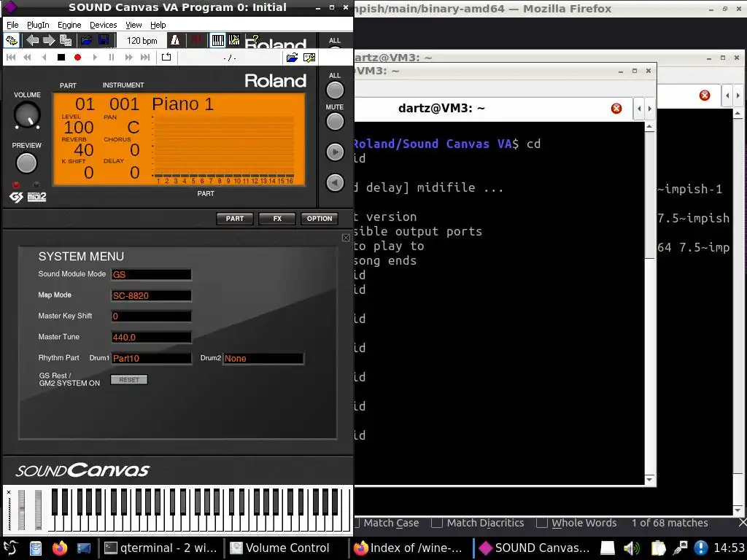Click the pause transport button
Viewport: 747px width, 560px height.
112,58
